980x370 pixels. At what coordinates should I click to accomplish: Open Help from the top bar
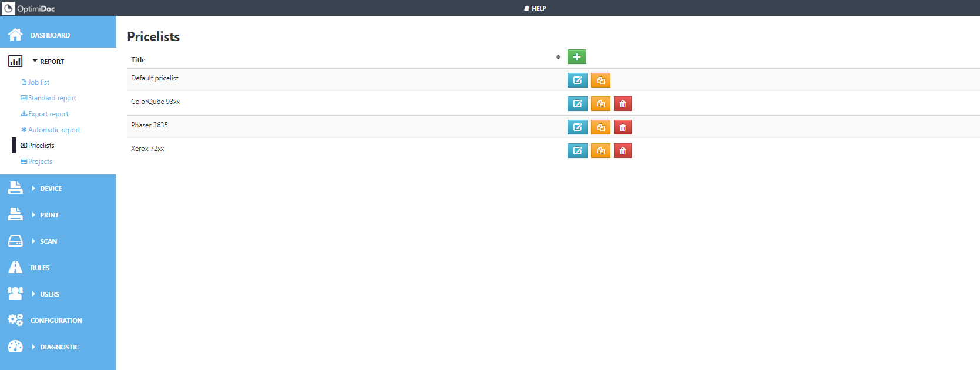(x=535, y=8)
